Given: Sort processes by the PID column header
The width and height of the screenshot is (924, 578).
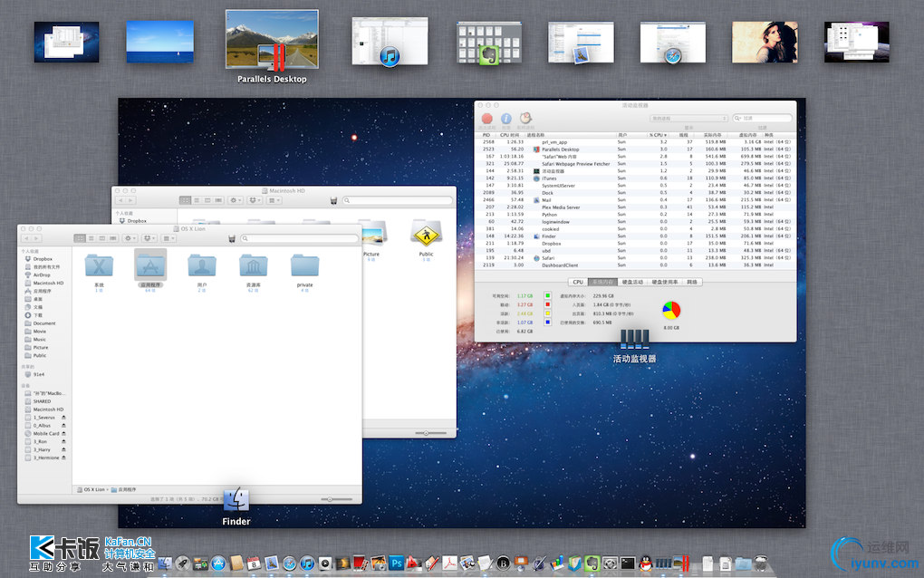Looking at the screenshot, I should pyautogui.click(x=486, y=135).
